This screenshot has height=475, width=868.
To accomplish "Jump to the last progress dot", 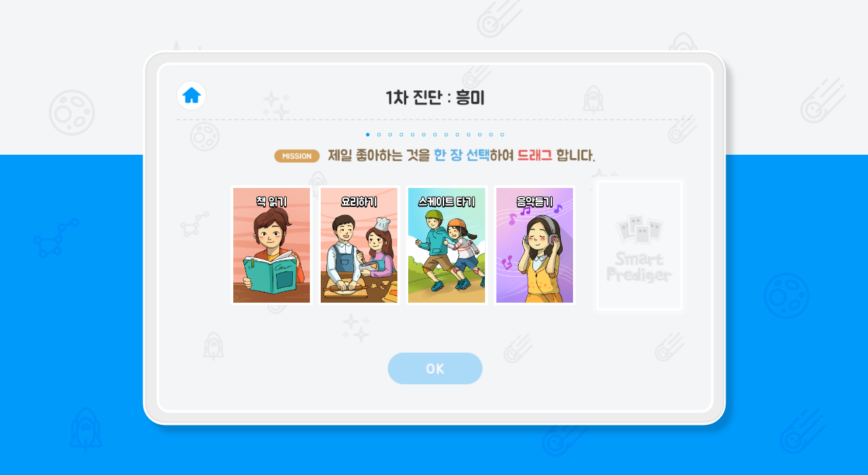I will coord(502,134).
